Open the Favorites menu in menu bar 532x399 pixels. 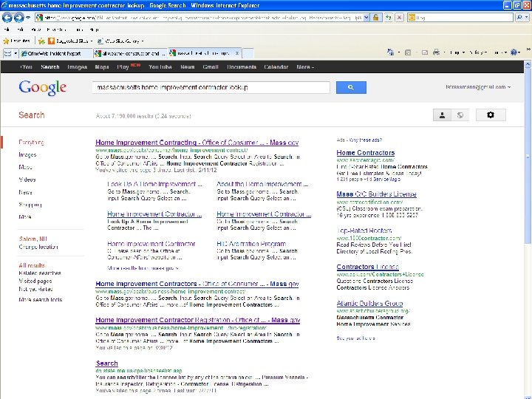click(57, 30)
